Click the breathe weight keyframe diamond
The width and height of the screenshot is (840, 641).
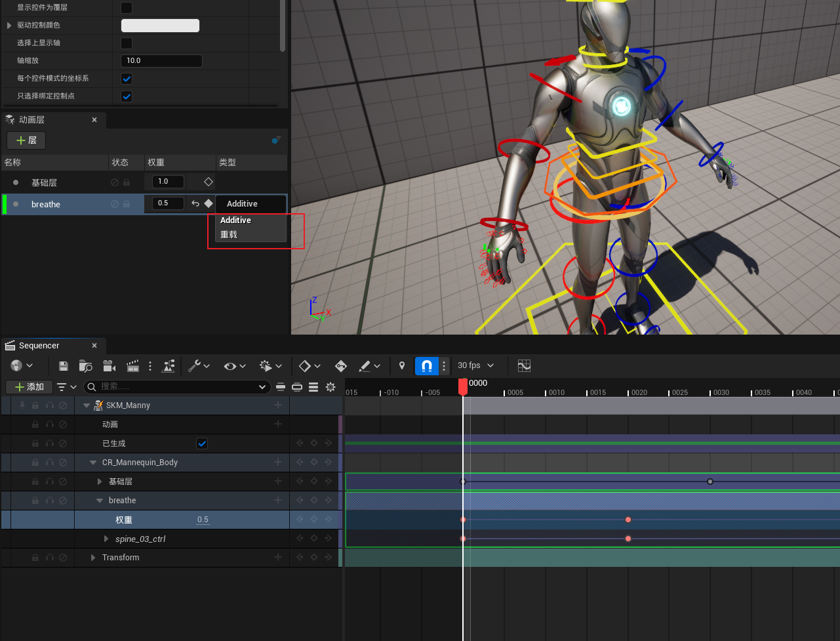209,203
